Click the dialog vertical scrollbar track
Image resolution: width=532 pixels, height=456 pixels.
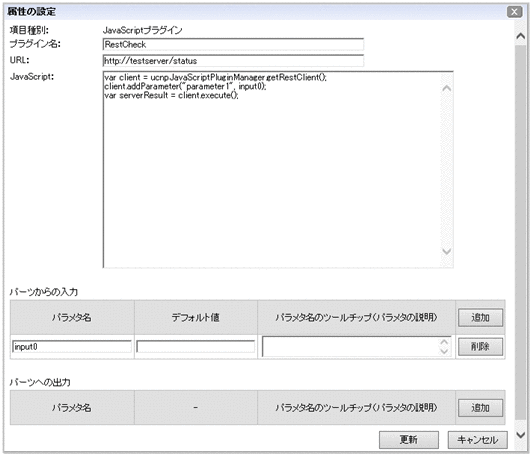coord(520,232)
